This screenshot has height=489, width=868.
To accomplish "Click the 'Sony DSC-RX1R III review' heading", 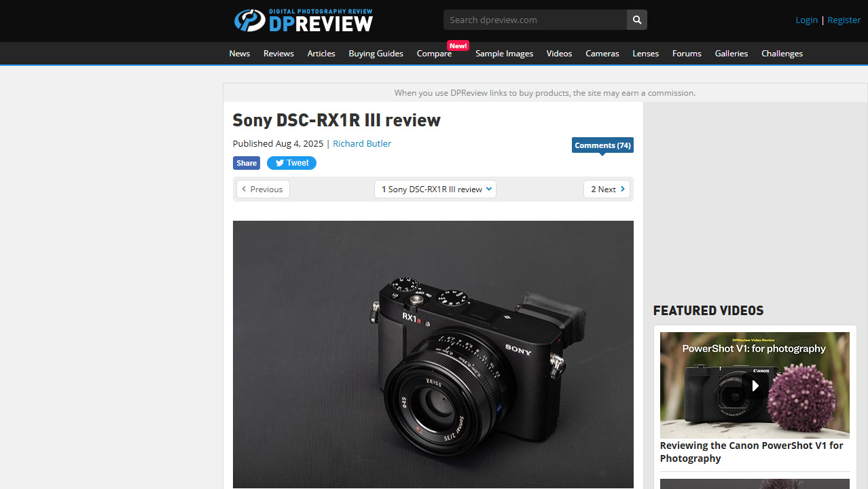I will coord(336,120).
